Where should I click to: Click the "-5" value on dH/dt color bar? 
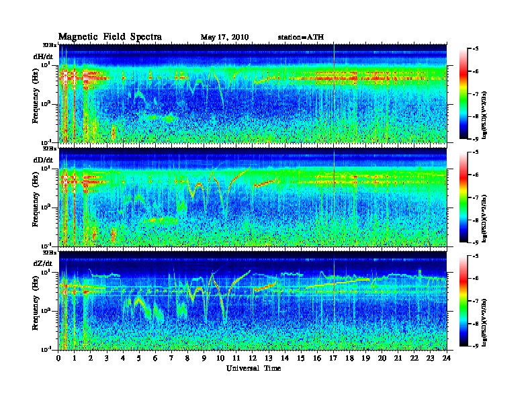pyautogui.click(x=475, y=48)
